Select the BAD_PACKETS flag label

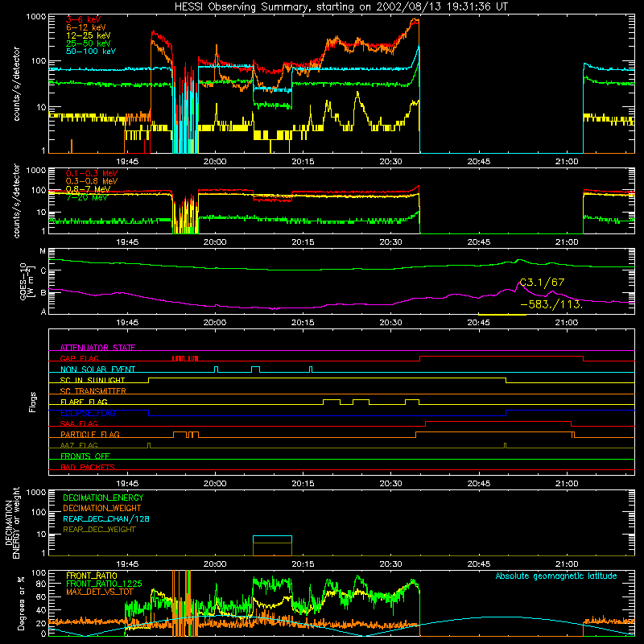click(x=88, y=467)
